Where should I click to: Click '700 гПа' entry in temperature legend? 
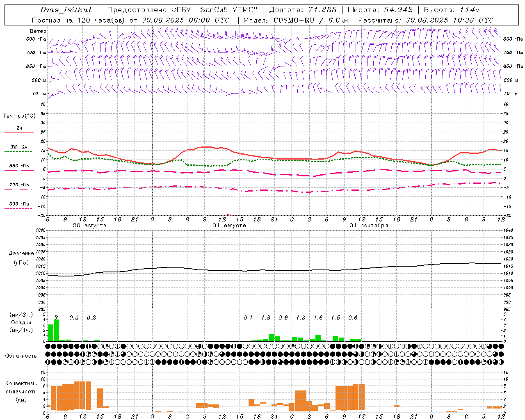point(19,185)
